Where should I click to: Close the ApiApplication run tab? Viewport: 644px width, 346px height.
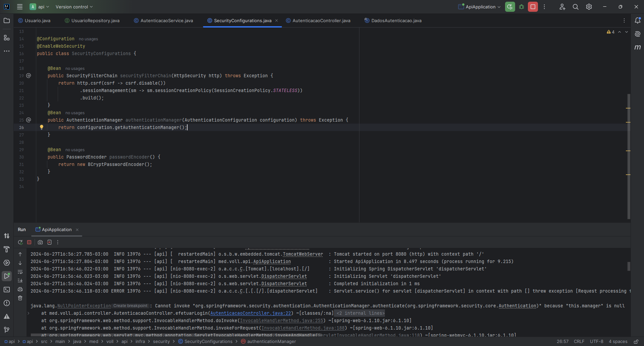click(77, 230)
